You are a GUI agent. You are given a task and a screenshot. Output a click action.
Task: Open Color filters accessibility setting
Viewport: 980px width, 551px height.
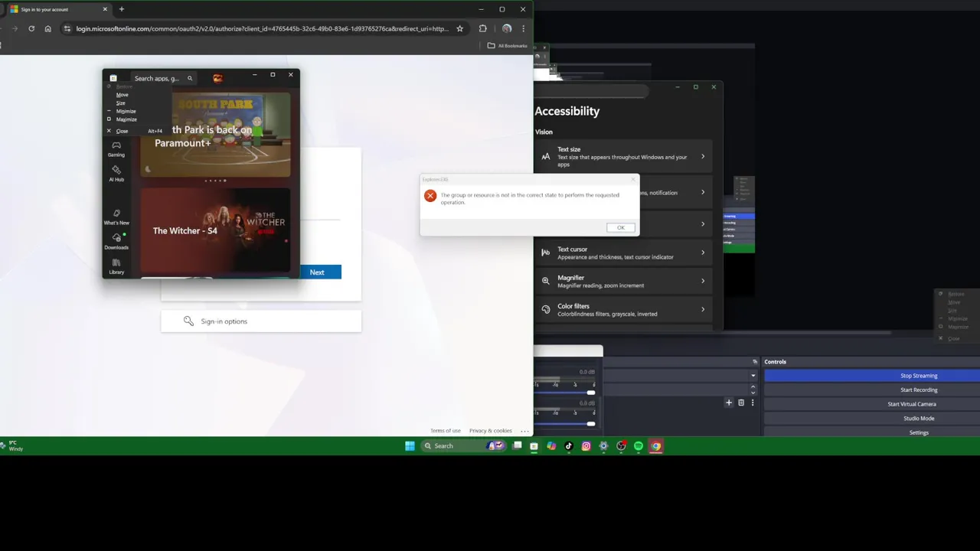tap(623, 309)
